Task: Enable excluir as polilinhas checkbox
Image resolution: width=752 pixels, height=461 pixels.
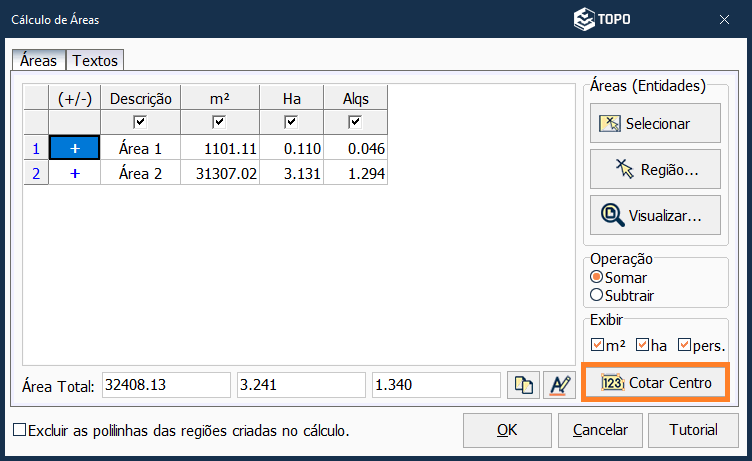Action: pyautogui.click(x=20, y=431)
